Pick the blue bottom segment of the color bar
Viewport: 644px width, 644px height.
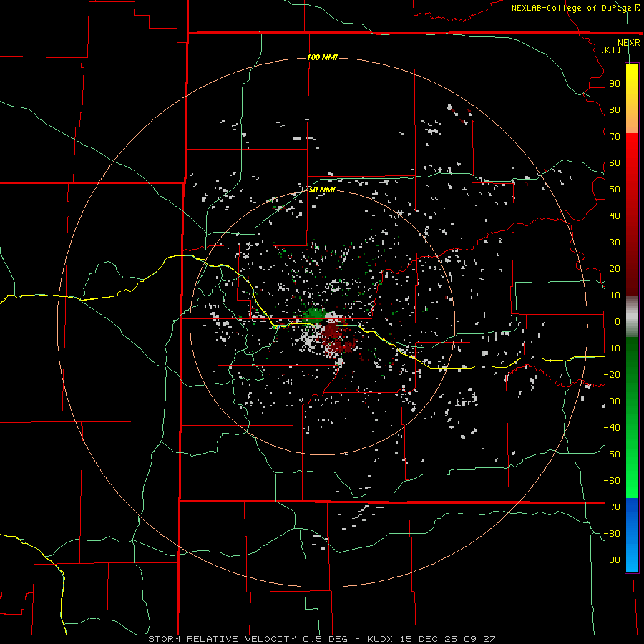click(x=632, y=535)
